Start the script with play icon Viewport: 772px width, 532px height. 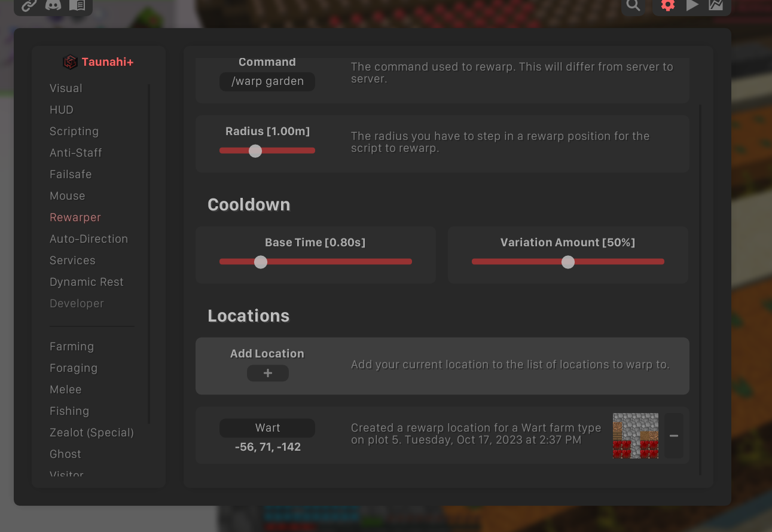click(x=692, y=5)
